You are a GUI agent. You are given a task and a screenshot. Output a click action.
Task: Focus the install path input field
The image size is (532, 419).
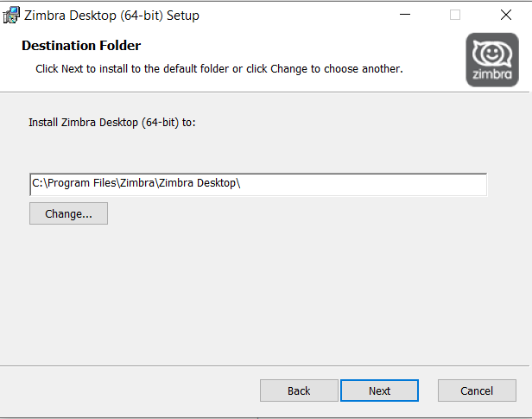[x=258, y=184]
